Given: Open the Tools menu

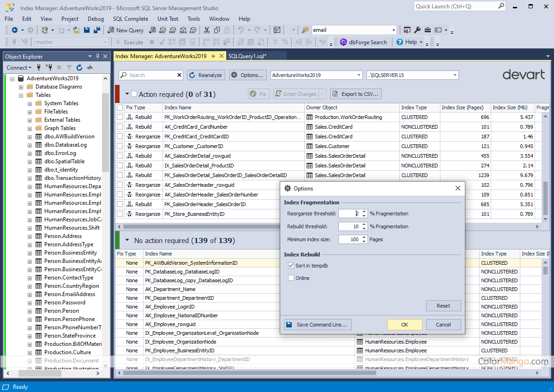Looking at the screenshot, I should (x=193, y=19).
